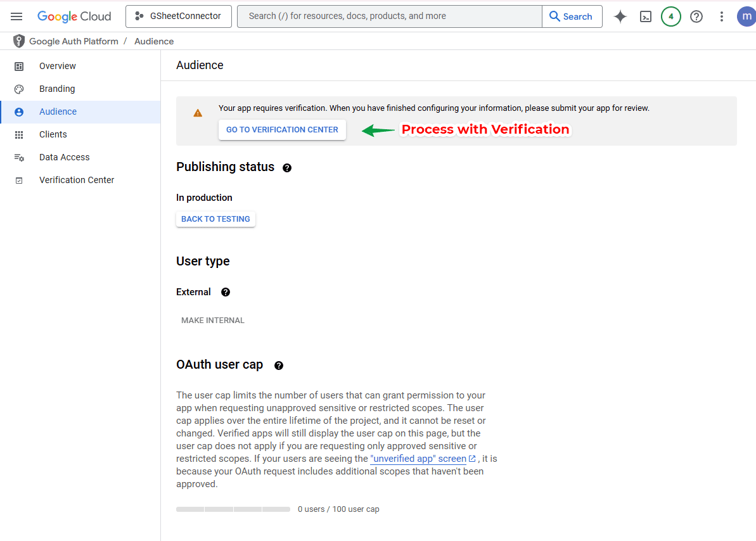Open the help question mark menu

pos(696,16)
